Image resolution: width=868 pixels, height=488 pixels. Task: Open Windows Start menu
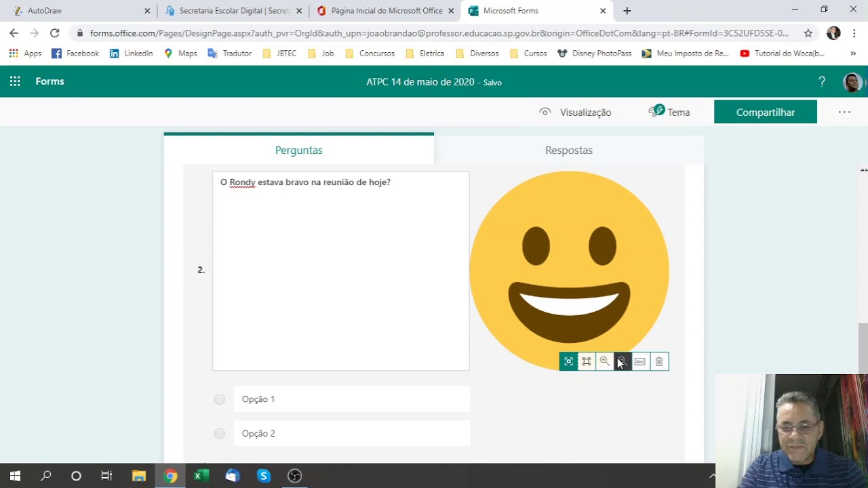pyautogui.click(x=15, y=476)
